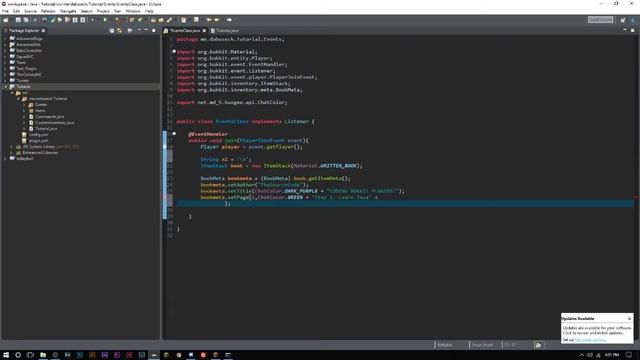Click the Save All toolbar icon
The image size is (640, 360).
(x=26, y=20)
